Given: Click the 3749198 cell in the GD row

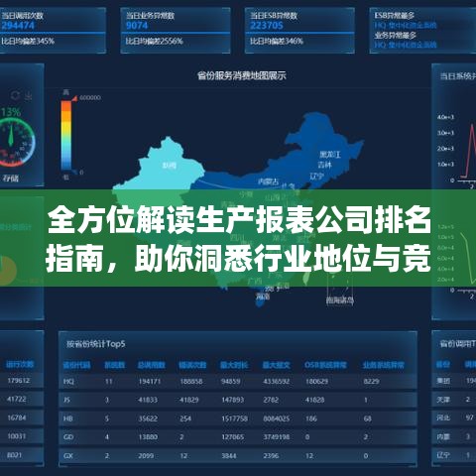Looking at the screenshot, I should [277, 437].
